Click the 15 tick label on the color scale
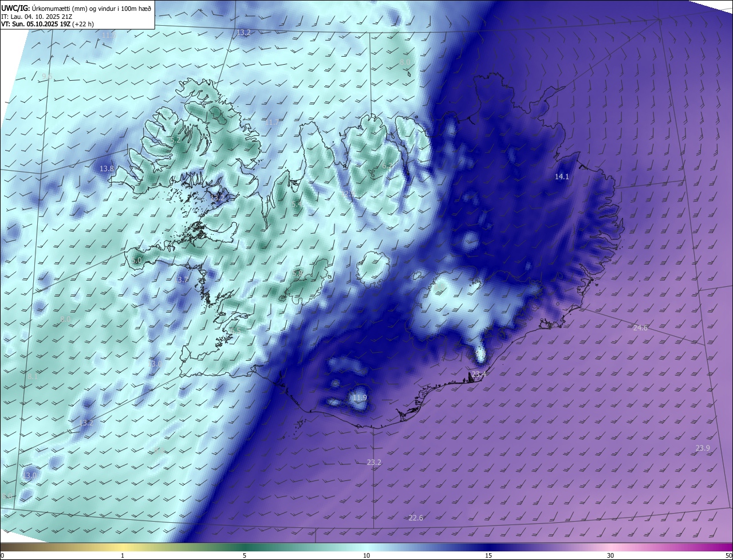733x560 pixels. pos(488,555)
